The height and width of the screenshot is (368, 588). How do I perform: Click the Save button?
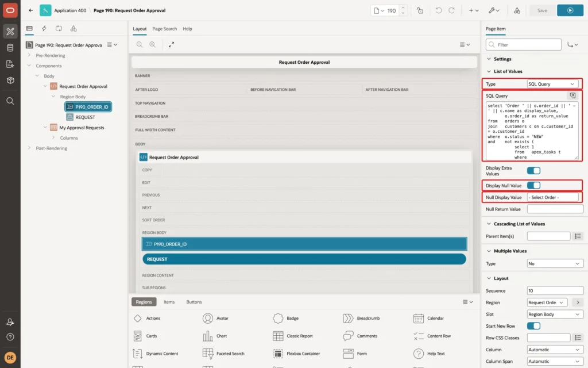[x=542, y=10]
